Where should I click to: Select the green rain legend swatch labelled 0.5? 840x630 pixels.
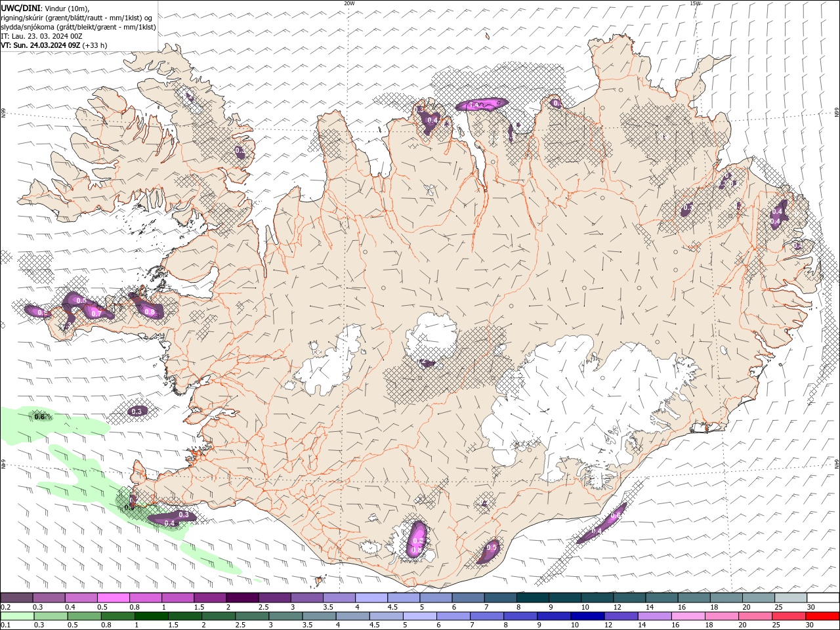(x=84, y=616)
